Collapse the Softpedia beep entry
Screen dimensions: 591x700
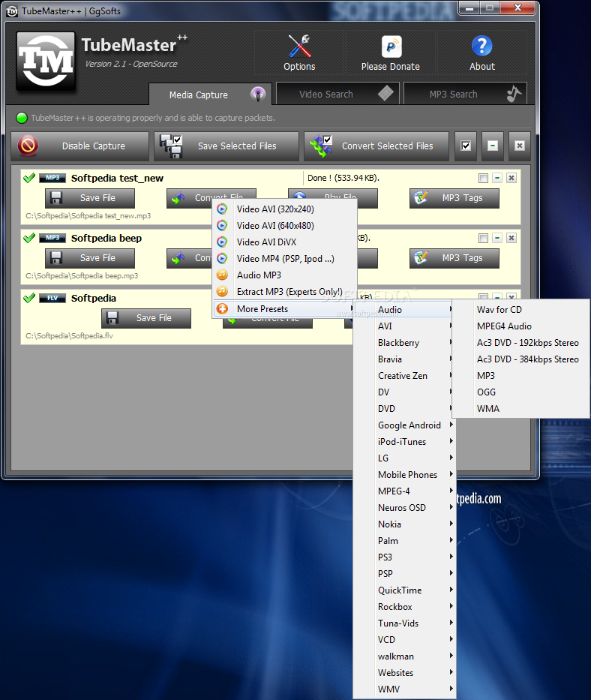click(x=497, y=238)
